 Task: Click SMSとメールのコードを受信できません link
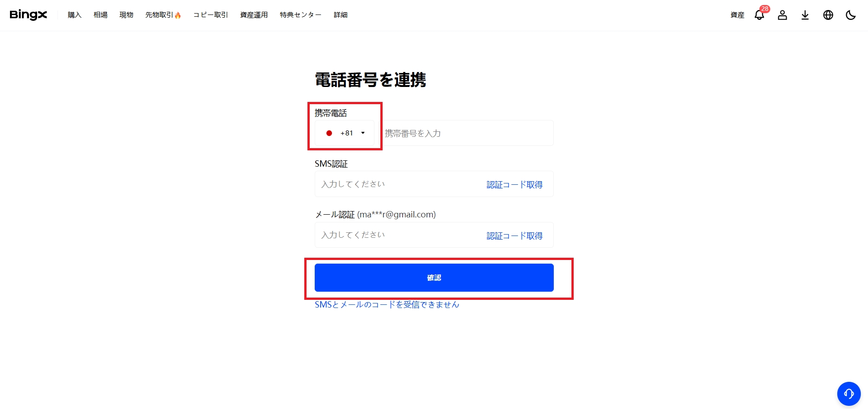tap(387, 305)
